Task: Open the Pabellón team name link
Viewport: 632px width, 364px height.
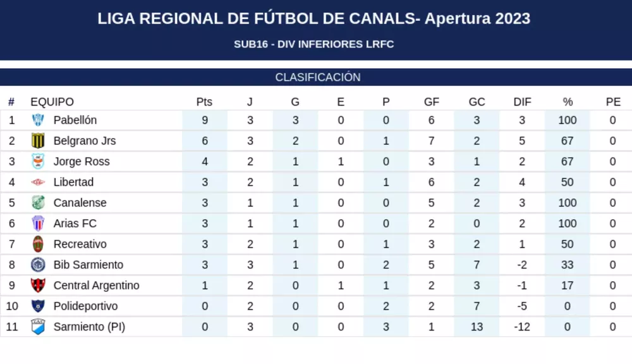Action: tap(75, 120)
